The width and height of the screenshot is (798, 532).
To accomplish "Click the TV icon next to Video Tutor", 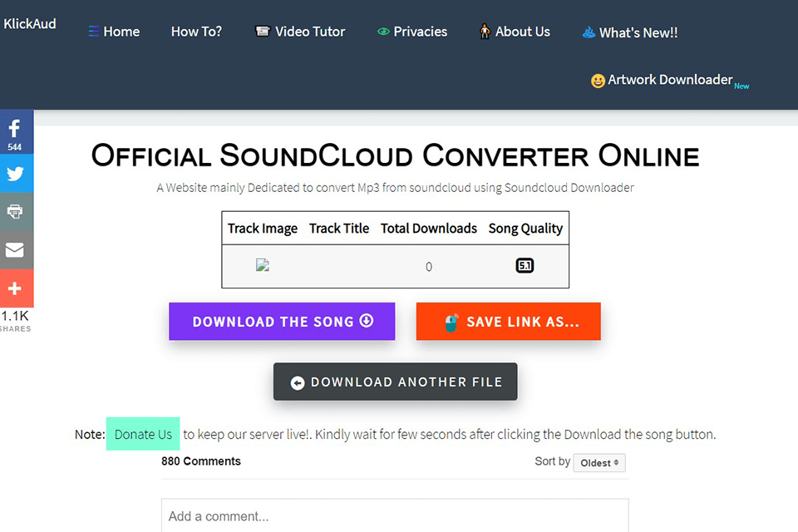I will coord(263,30).
